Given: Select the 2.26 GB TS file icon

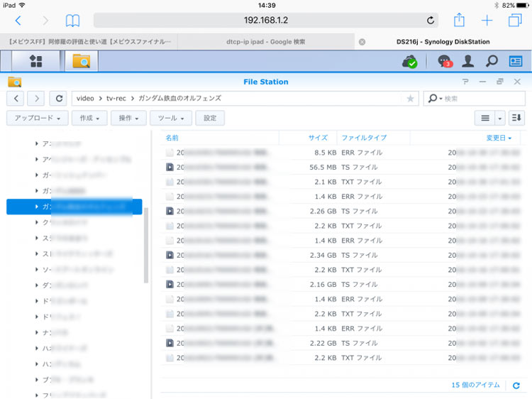Looking at the screenshot, I should point(170,212).
